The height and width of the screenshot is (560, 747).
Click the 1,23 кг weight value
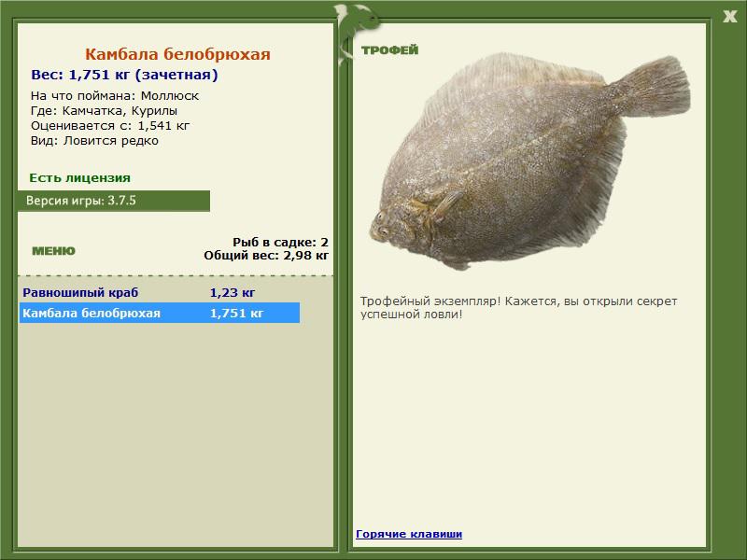point(233,292)
